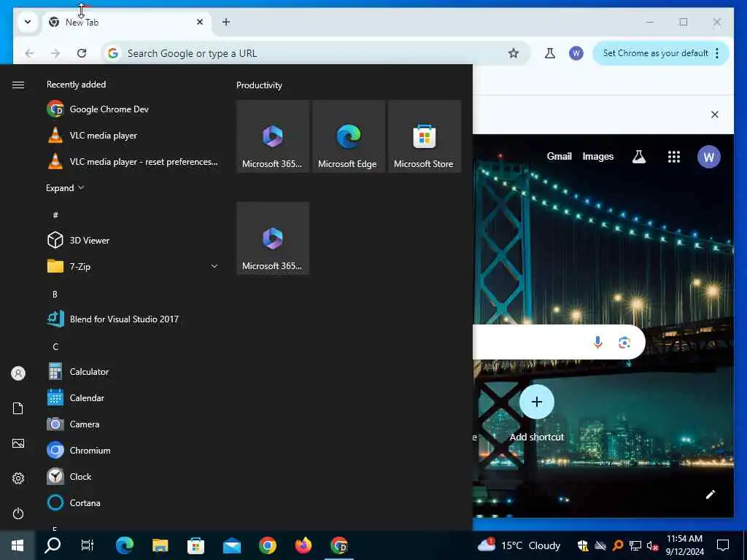747x560 pixels.
Task: Open top Microsoft 365 tile in Productivity
Action: tap(273, 136)
